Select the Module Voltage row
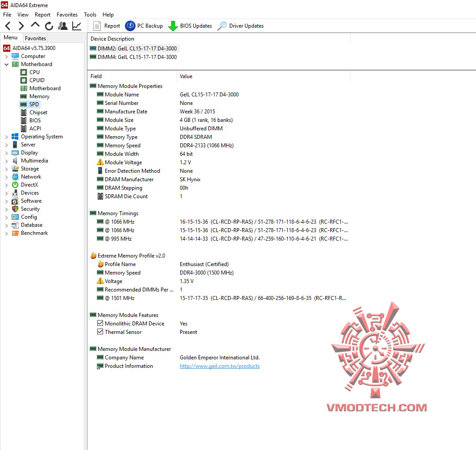This screenshot has width=476, height=450. point(219,162)
